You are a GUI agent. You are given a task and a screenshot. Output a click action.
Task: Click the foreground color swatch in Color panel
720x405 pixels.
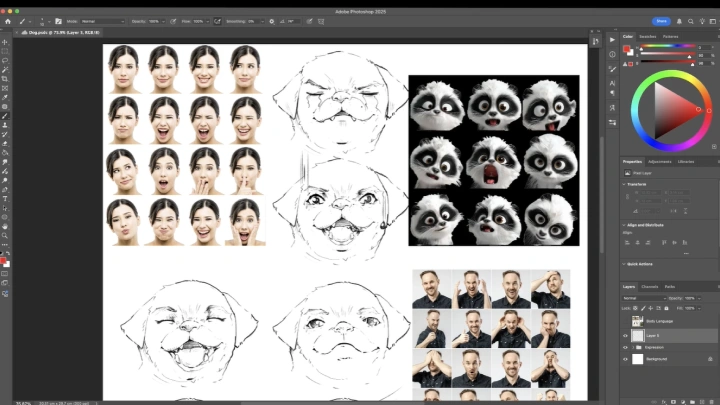[x=626, y=49]
